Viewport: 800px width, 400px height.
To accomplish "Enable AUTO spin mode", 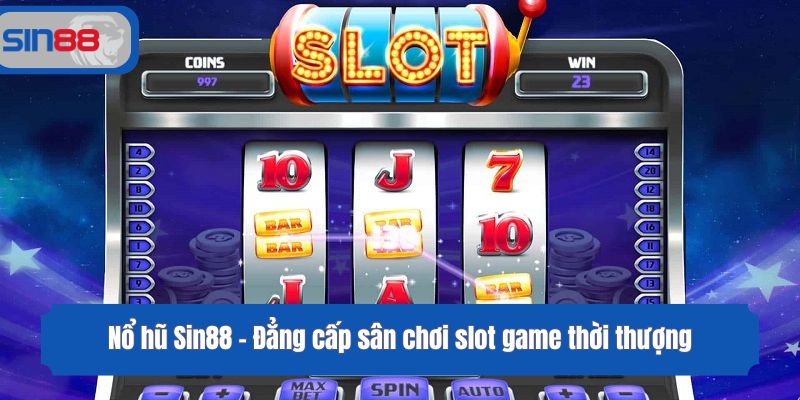I will [x=478, y=390].
